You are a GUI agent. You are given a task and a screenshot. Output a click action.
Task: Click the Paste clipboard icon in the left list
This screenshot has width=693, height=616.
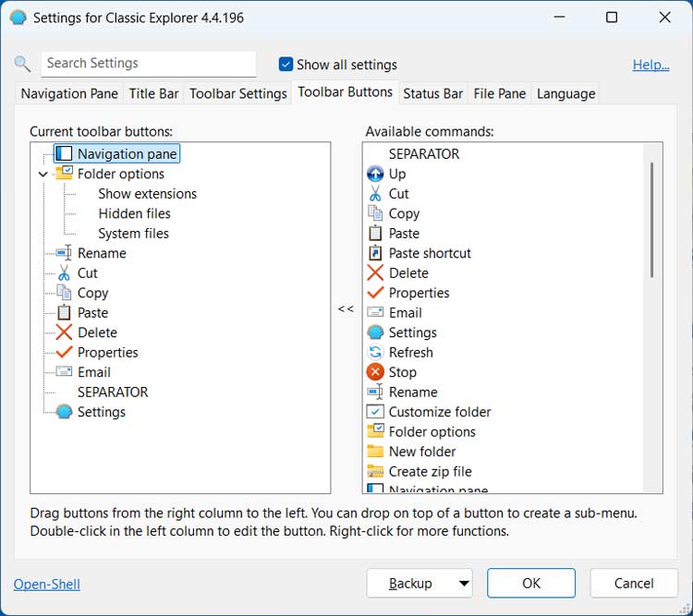[64, 312]
